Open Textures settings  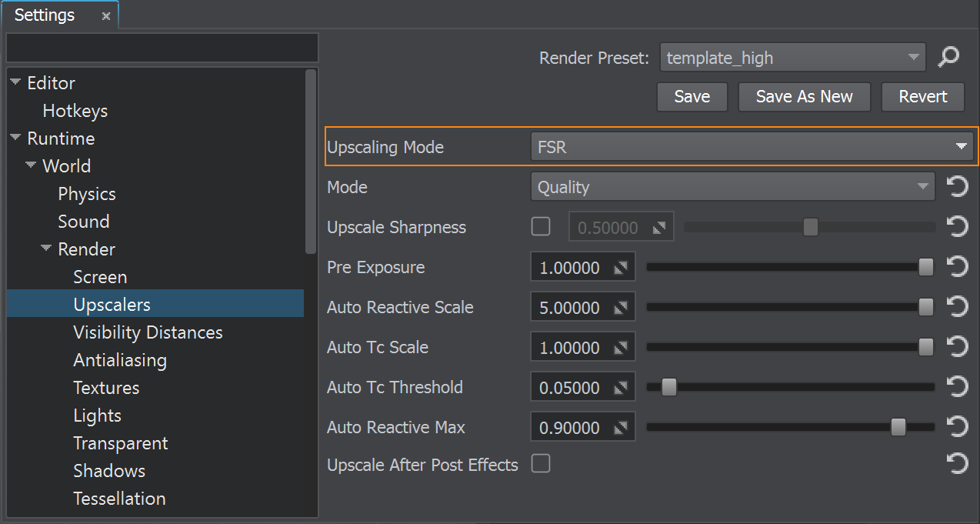click(x=106, y=388)
